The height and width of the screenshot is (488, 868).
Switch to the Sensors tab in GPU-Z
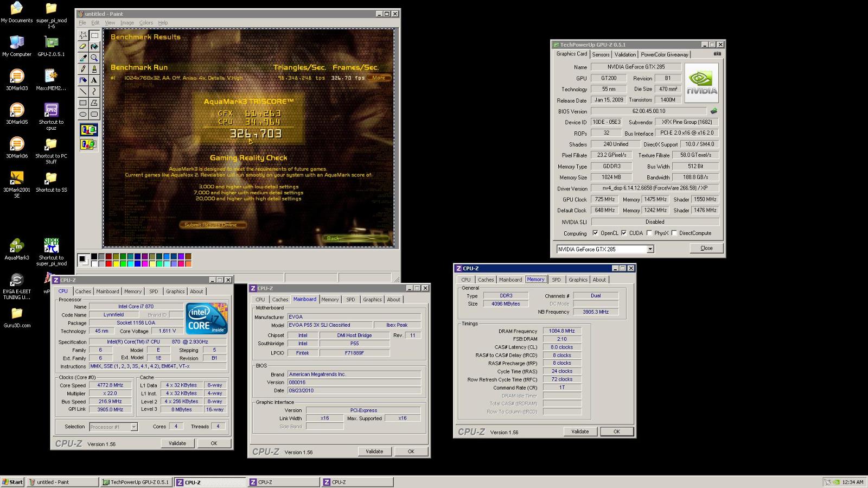pos(601,54)
